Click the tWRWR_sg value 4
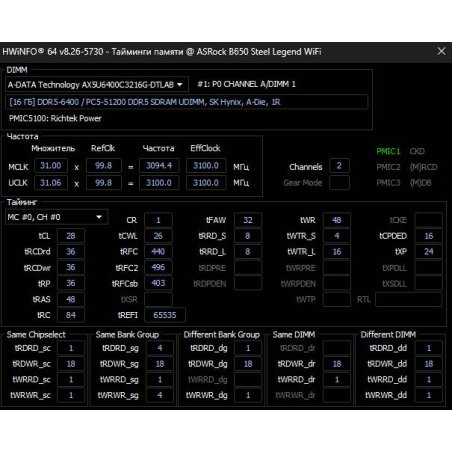452x452 pixels. (x=160, y=395)
